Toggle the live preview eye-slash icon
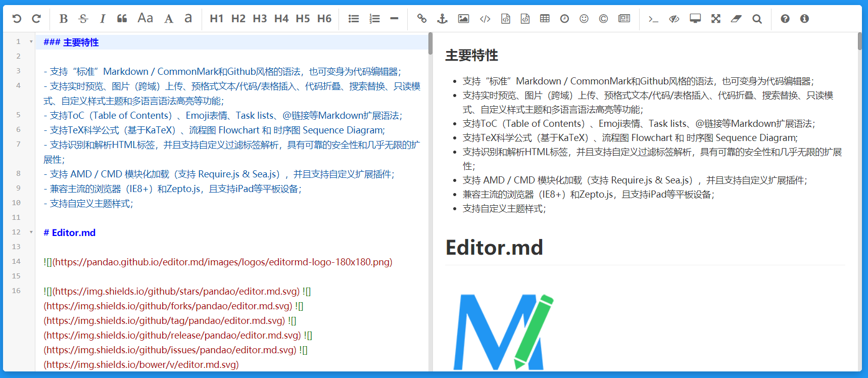 coord(674,19)
